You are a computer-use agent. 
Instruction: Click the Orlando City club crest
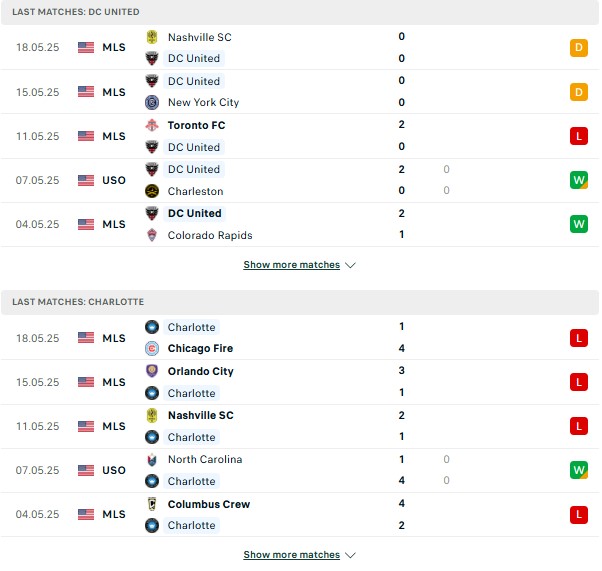152,371
